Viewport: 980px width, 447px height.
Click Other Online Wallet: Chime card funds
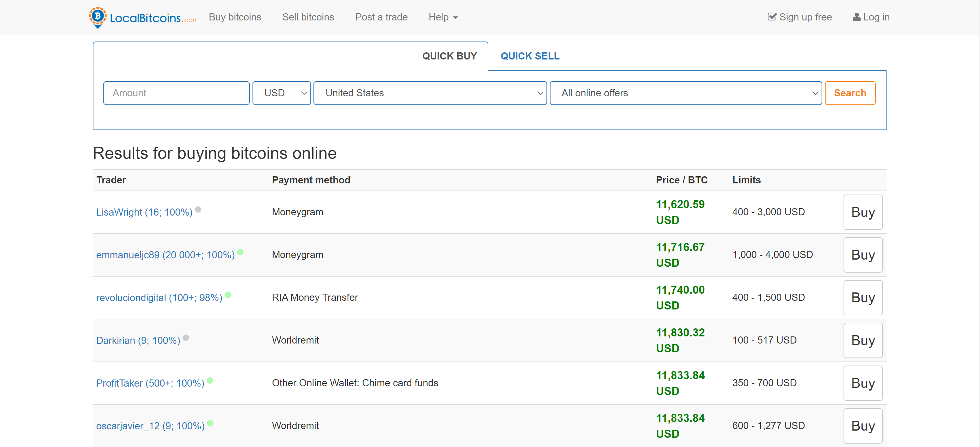[x=355, y=383]
